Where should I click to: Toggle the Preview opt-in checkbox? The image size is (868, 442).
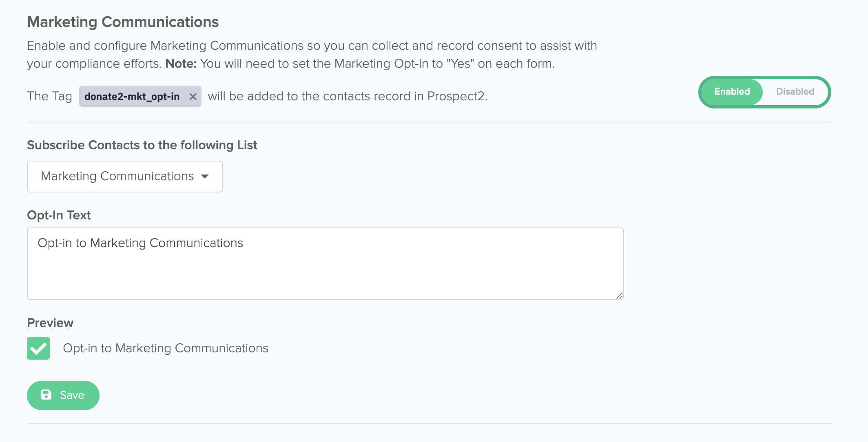38,348
